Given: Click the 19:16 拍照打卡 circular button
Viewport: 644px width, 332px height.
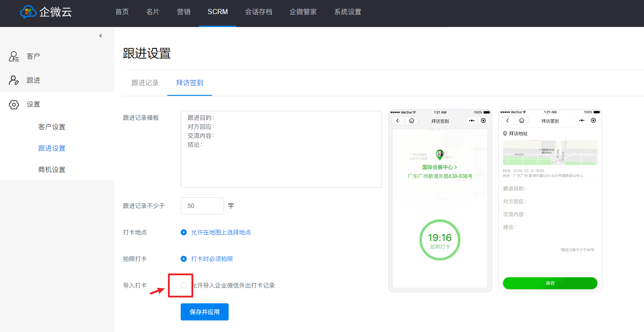Looking at the screenshot, I should (x=440, y=240).
